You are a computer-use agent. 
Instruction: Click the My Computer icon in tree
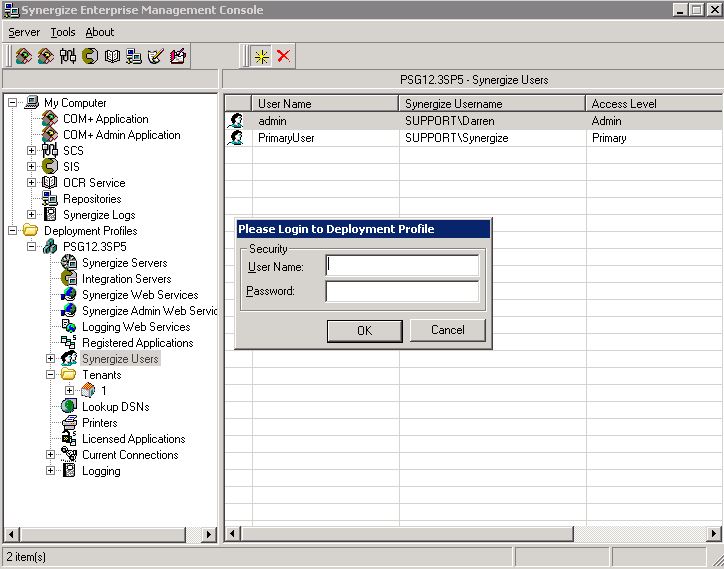(32, 102)
